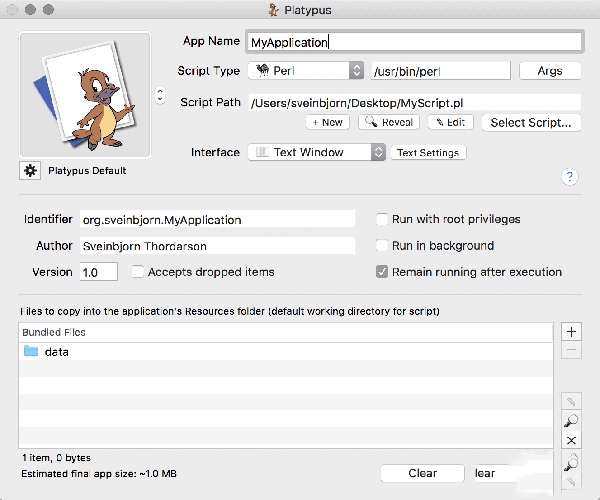Click the fully visible Clear button

pos(422,473)
